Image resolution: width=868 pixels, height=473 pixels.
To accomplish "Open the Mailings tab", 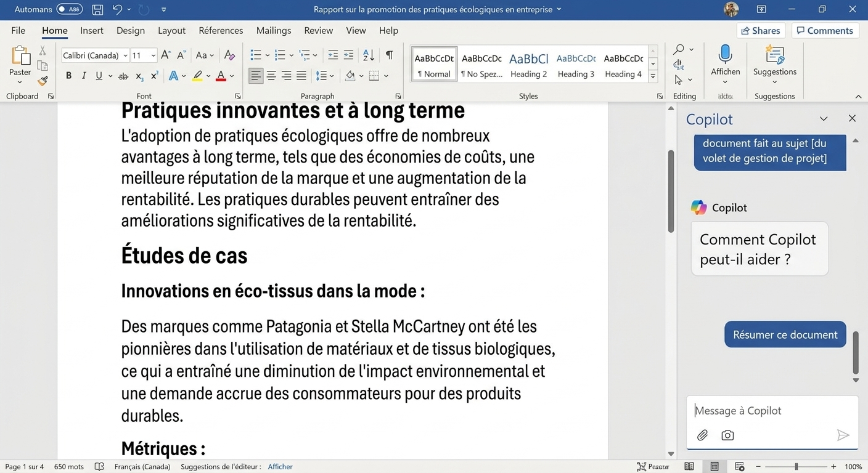I will pyautogui.click(x=274, y=30).
